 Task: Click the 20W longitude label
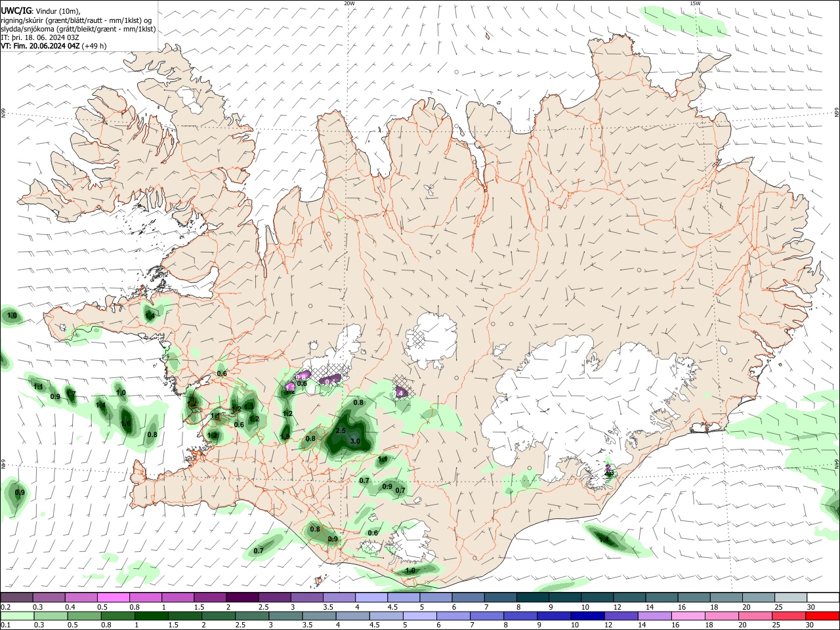click(x=350, y=3)
